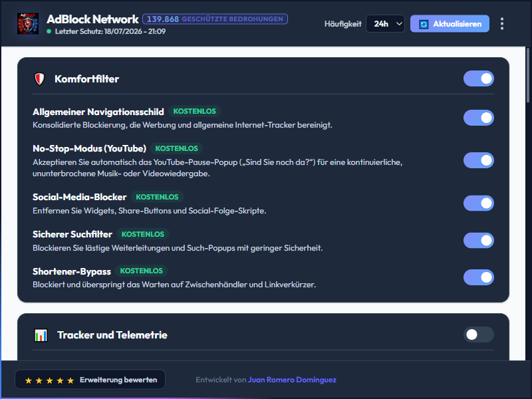Click the Shortener-Bypass title
The image size is (532, 399).
(72, 271)
